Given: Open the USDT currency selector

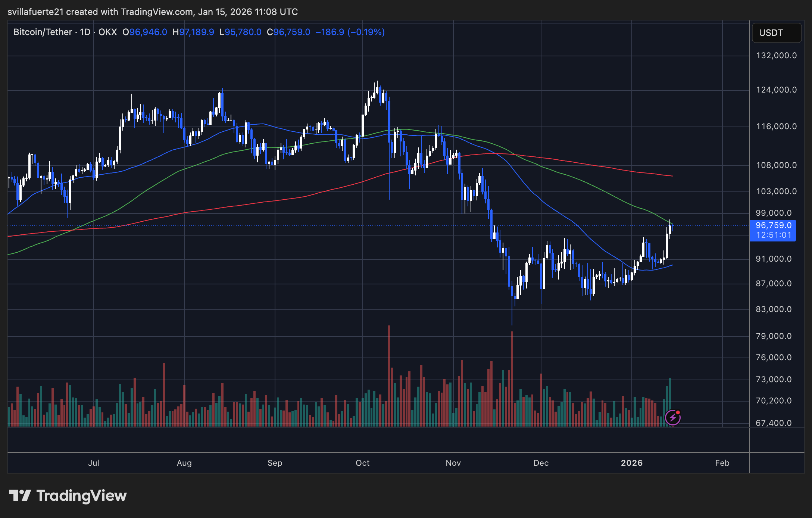Looking at the screenshot, I should pos(776,33).
